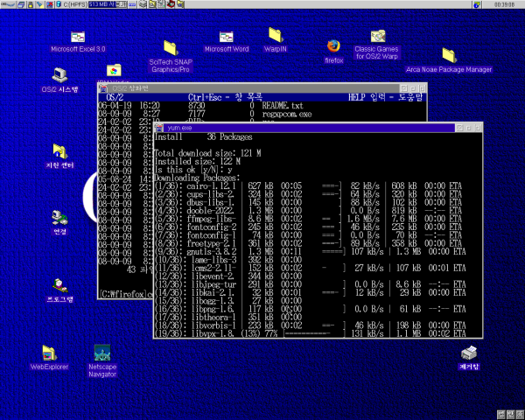The width and height of the screenshot is (525, 420).
Task: Click the middle minimized window icon at the bottom-right corner
Action: click(x=510, y=414)
